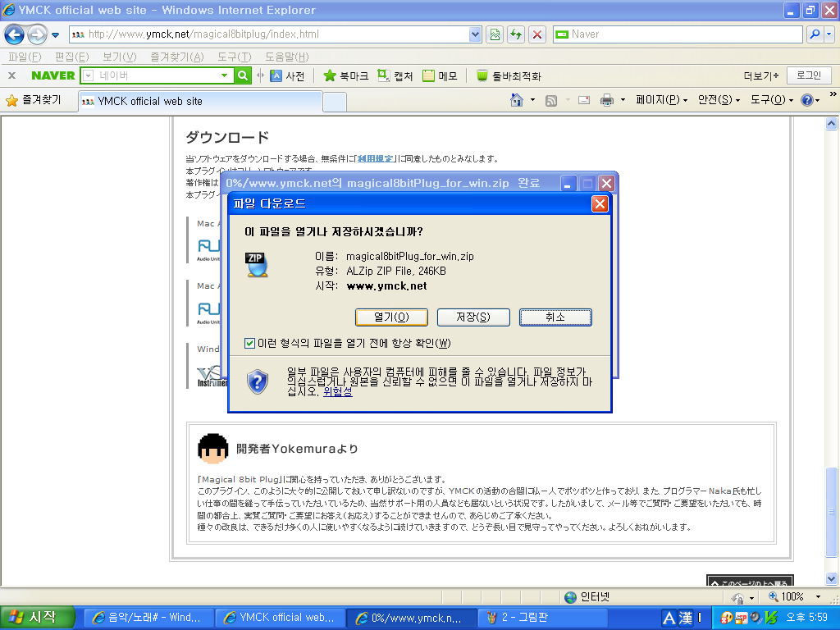The width and height of the screenshot is (840, 630).
Task: Open the recent pages dropdown arrow
Action: pos(55,35)
